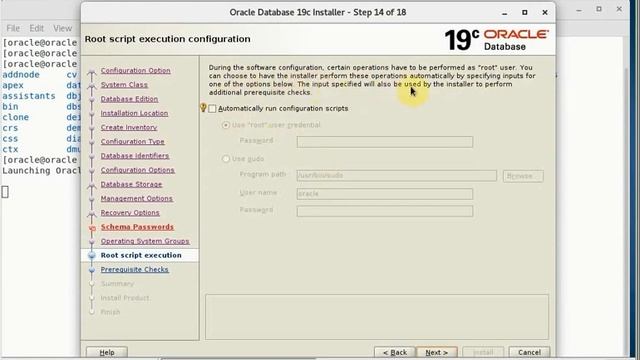Cancel the installer

coord(529,352)
